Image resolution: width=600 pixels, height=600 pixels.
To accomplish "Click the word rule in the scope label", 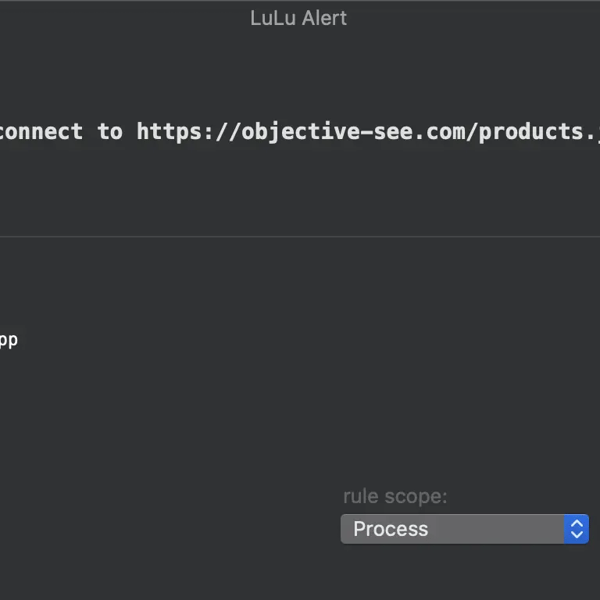I will (x=360, y=497).
